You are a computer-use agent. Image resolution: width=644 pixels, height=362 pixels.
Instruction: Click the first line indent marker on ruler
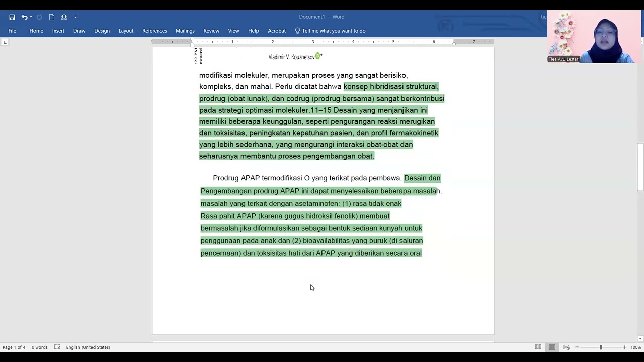point(192,40)
